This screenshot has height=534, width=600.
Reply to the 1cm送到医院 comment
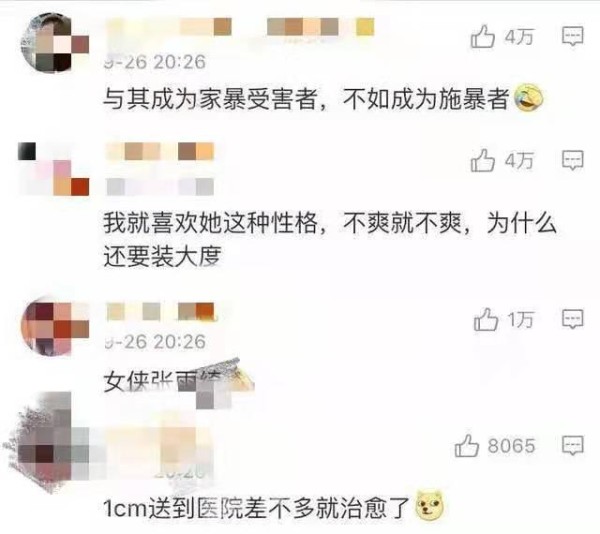(x=572, y=445)
